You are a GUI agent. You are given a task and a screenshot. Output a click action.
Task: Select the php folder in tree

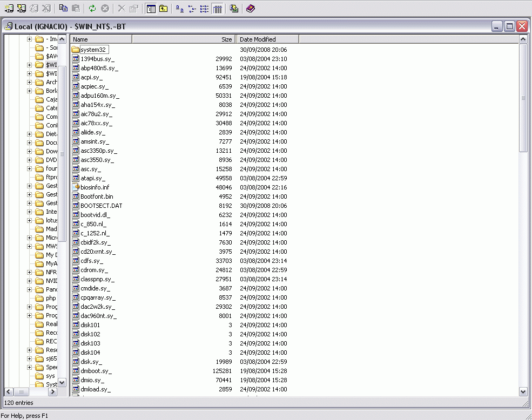tap(51, 298)
